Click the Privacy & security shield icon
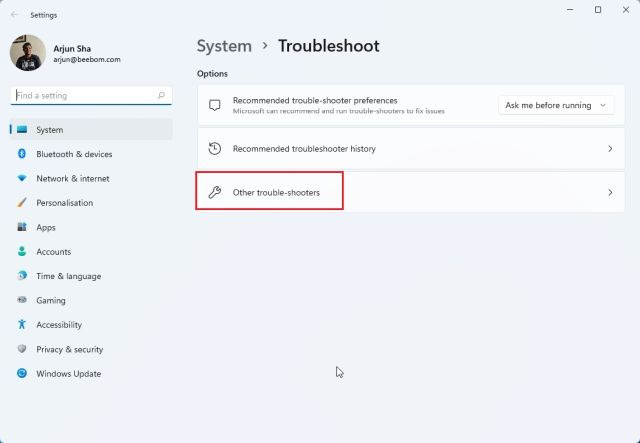The image size is (640, 443). (22, 349)
